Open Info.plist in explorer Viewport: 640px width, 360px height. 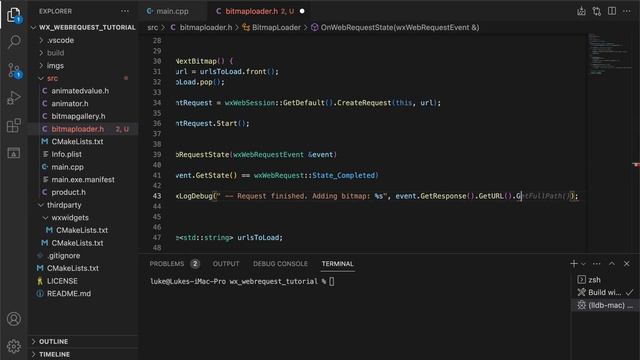point(83,154)
